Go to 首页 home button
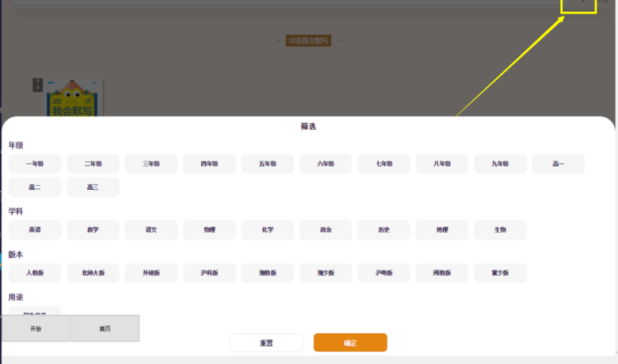Image resolution: width=618 pixels, height=364 pixels. 105,328
